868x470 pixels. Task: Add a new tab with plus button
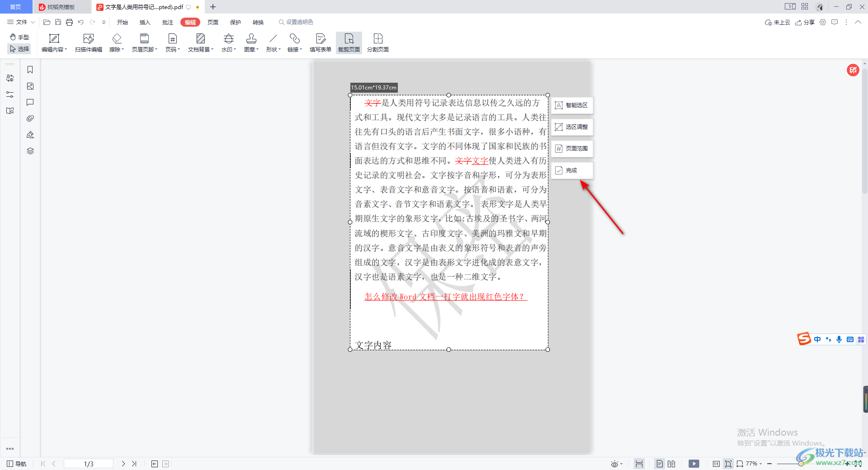click(x=213, y=7)
